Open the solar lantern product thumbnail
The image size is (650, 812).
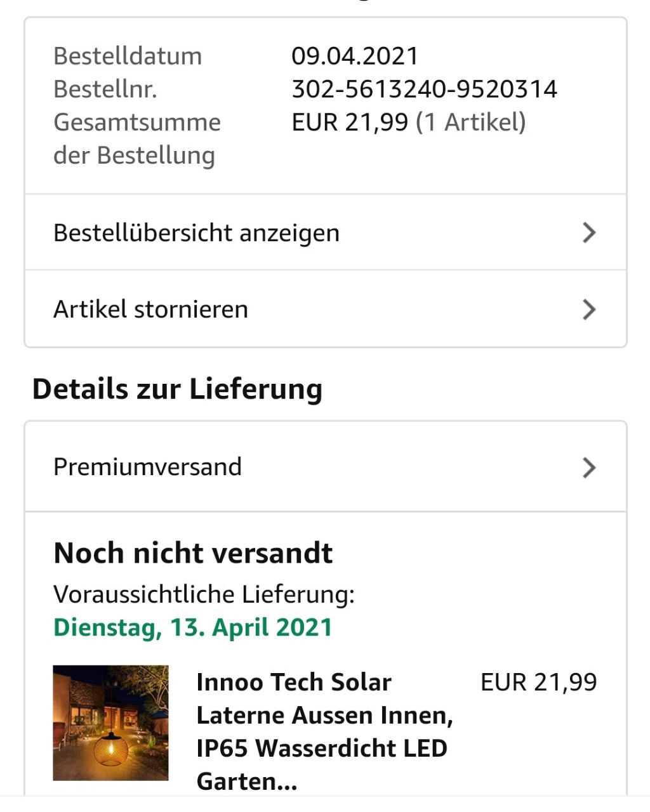[110, 723]
